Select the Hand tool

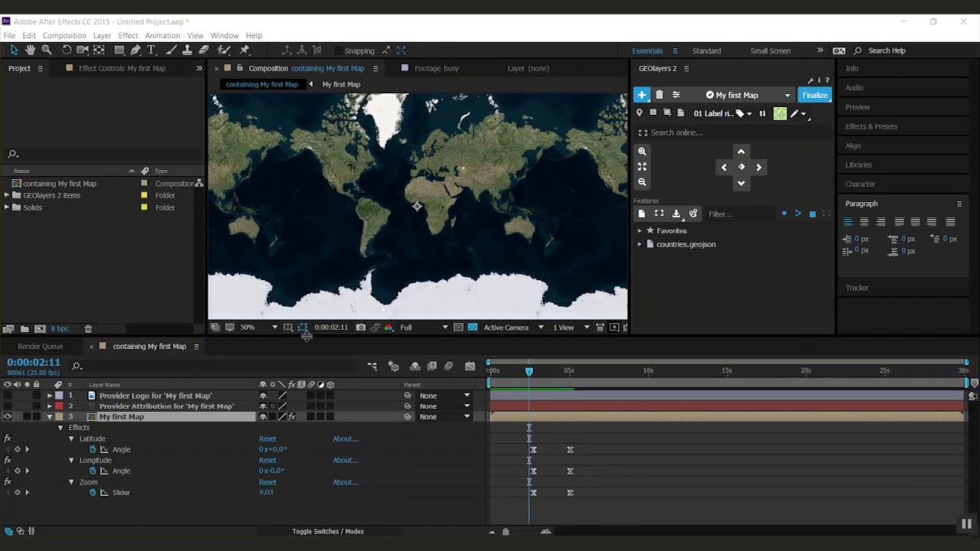[30, 50]
